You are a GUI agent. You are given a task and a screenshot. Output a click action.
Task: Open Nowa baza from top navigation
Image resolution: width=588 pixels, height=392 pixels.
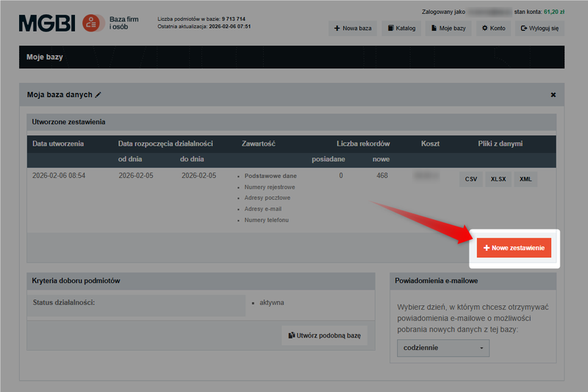click(353, 29)
